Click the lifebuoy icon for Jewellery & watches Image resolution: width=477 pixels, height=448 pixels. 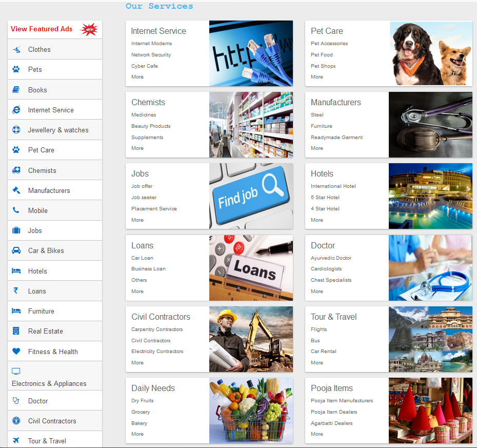pyautogui.click(x=16, y=130)
